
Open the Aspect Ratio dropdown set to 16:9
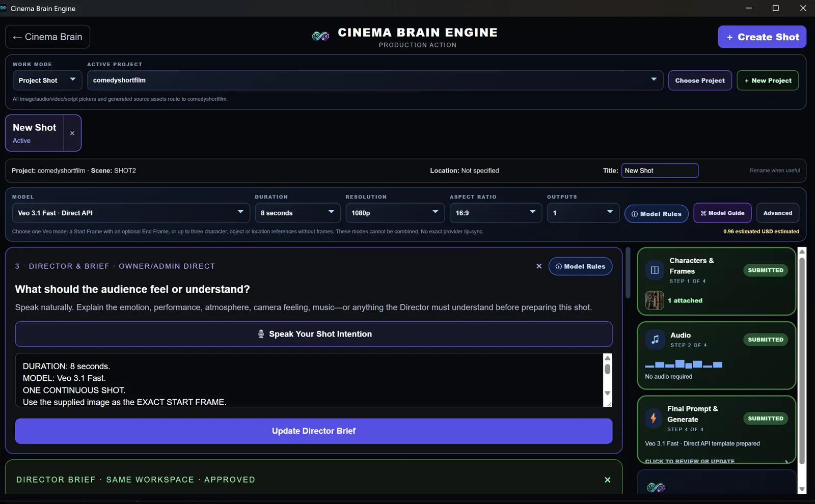(496, 213)
